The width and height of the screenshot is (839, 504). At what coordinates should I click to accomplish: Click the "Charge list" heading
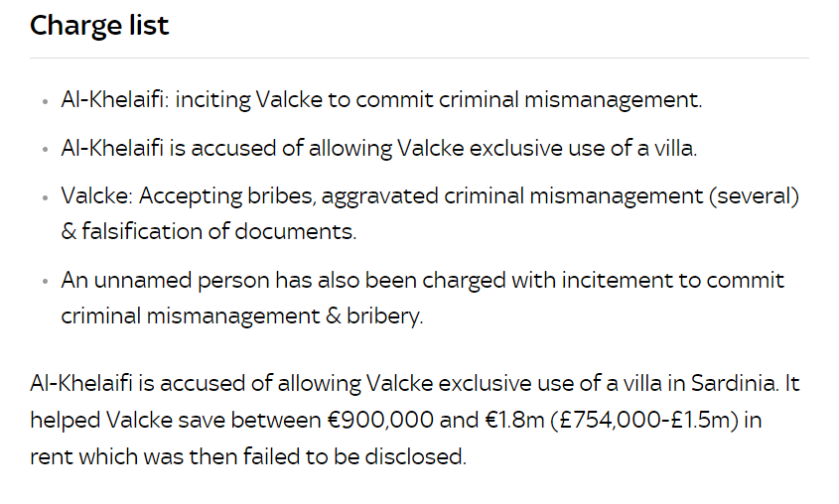pos(99,25)
